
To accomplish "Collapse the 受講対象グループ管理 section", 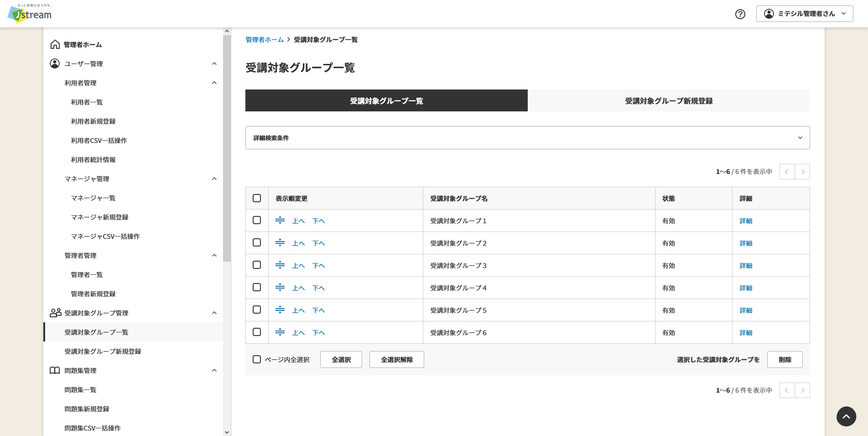I will [x=214, y=313].
